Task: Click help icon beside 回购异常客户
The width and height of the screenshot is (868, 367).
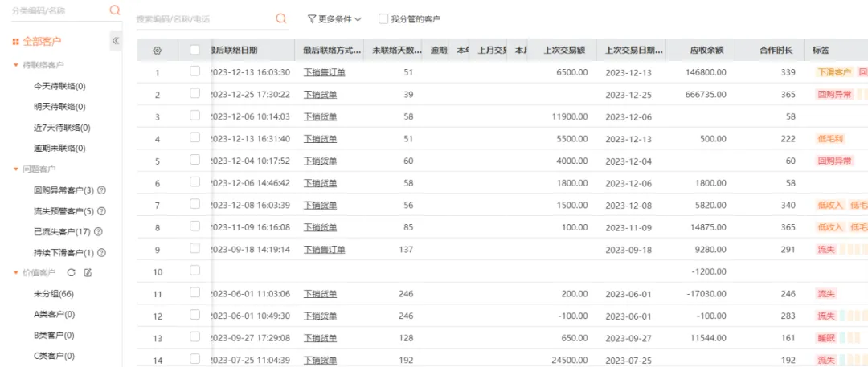Action: coord(101,190)
